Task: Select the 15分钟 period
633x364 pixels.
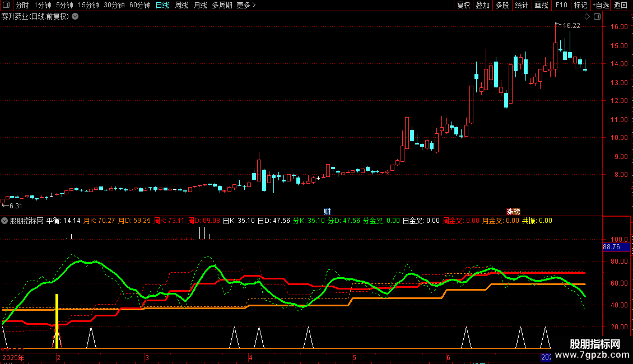Action: point(88,5)
